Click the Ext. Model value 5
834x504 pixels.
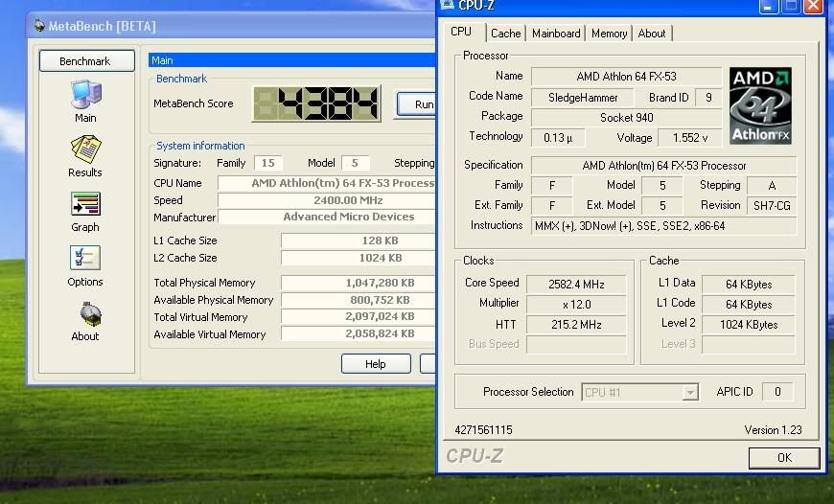tap(662, 206)
